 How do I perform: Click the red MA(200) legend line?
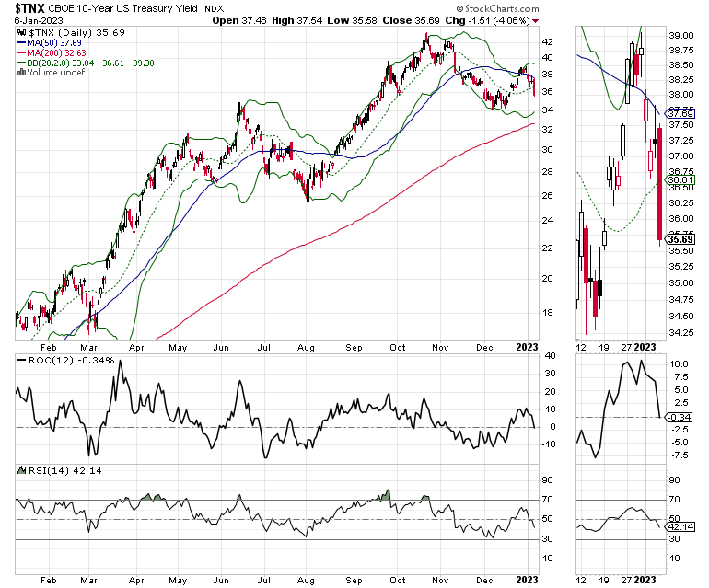22,52
